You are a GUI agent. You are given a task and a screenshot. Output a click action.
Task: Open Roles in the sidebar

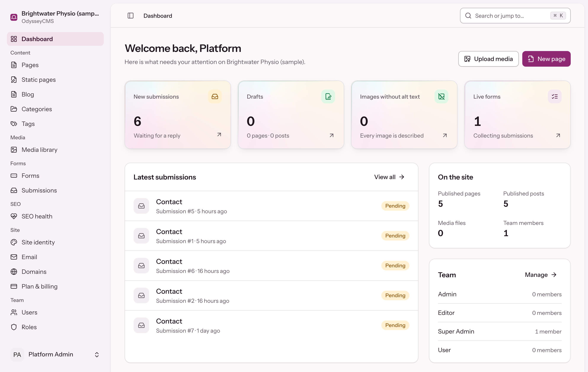[55, 327]
